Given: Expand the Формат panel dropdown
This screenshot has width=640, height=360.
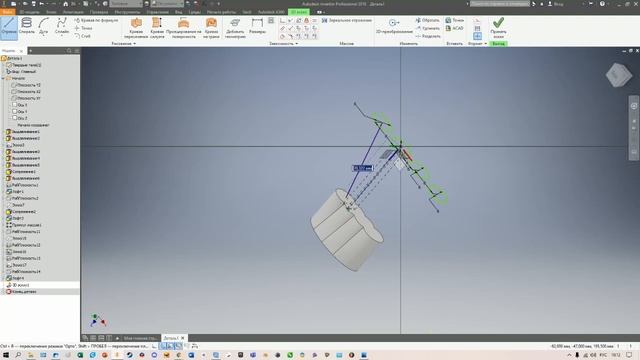Looking at the screenshot, I should tap(477, 43).
